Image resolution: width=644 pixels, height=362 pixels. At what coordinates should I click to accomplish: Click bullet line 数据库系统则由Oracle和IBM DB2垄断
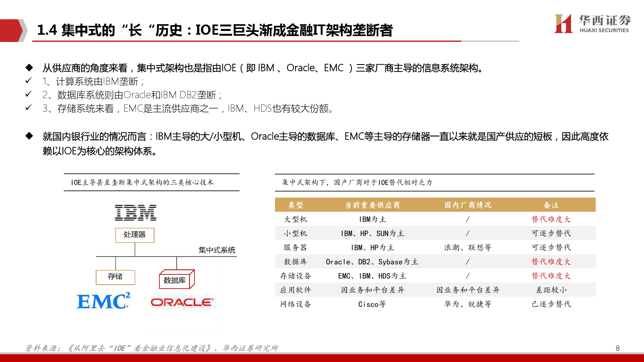coord(132,95)
